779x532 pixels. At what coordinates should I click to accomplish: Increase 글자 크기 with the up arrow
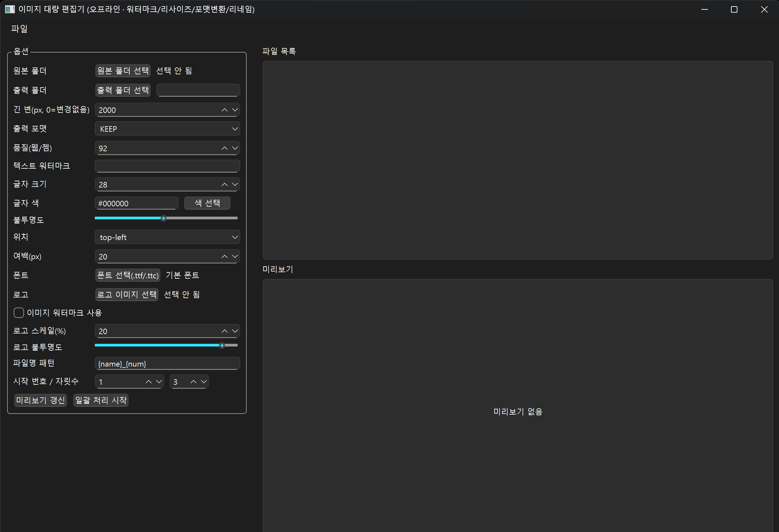click(x=225, y=185)
